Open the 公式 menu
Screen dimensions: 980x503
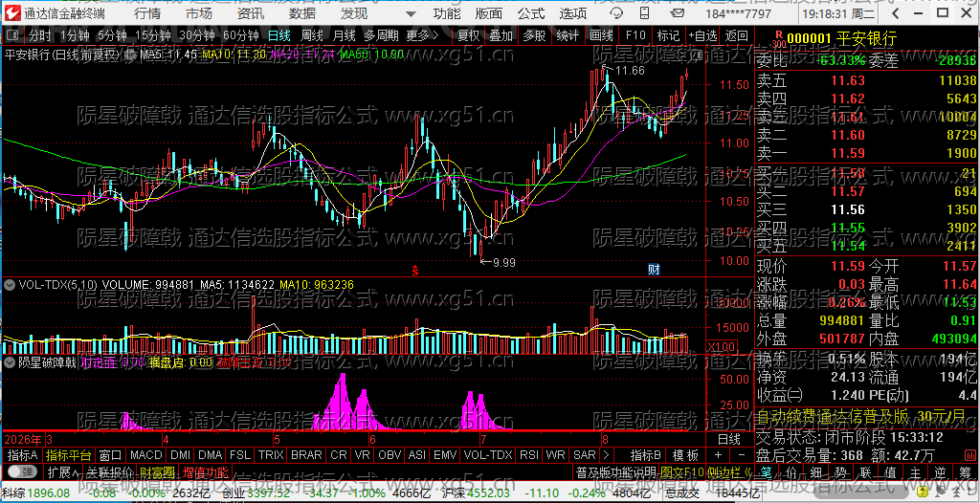click(531, 13)
